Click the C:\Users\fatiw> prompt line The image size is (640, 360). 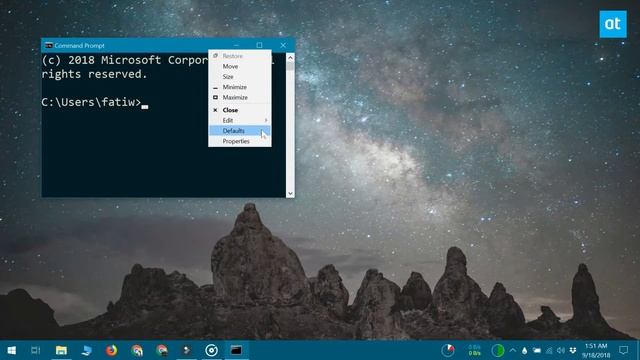pyautogui.click(x=94, y=102)
